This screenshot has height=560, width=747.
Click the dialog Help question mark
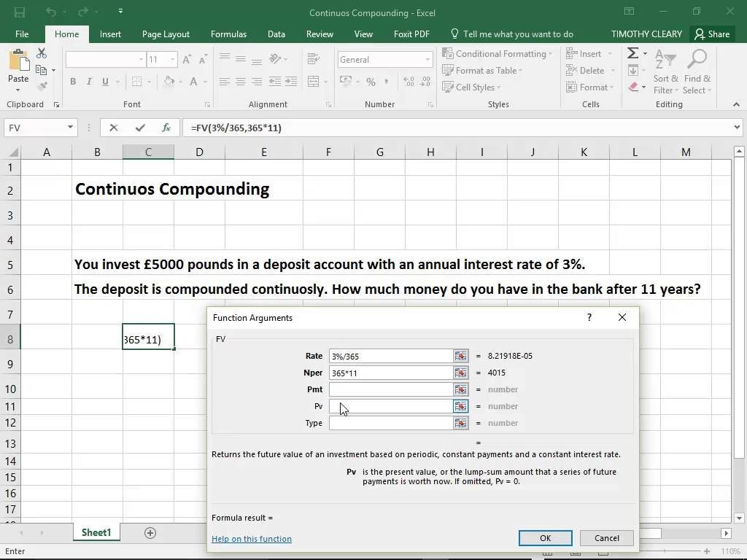tap(589, 317)
